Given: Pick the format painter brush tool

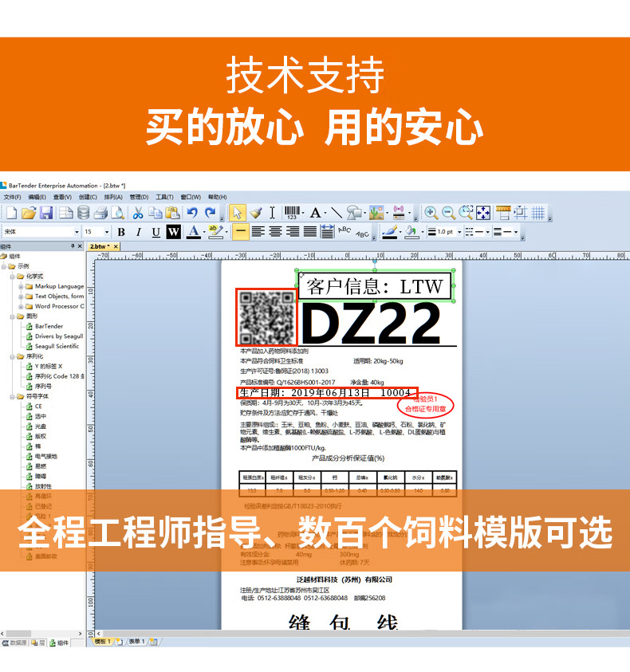Looking at the screenshot, I should 256,213.
